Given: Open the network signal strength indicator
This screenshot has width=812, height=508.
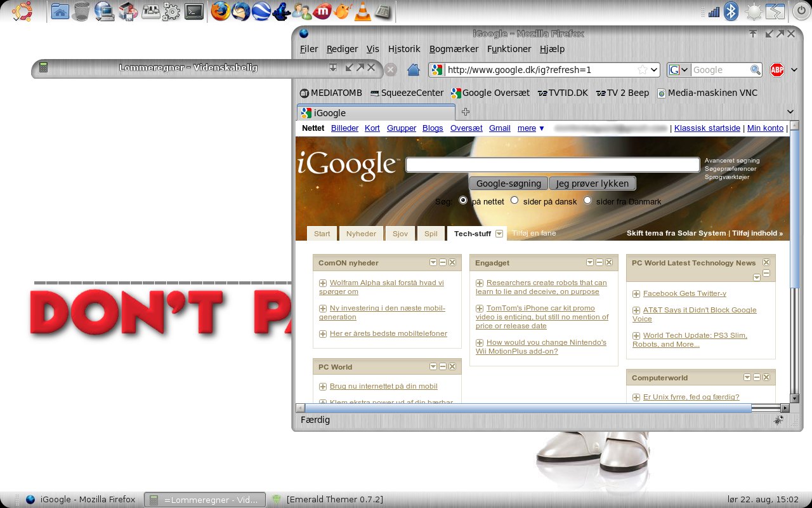Looking at the screenshot, I should [714, 11].
